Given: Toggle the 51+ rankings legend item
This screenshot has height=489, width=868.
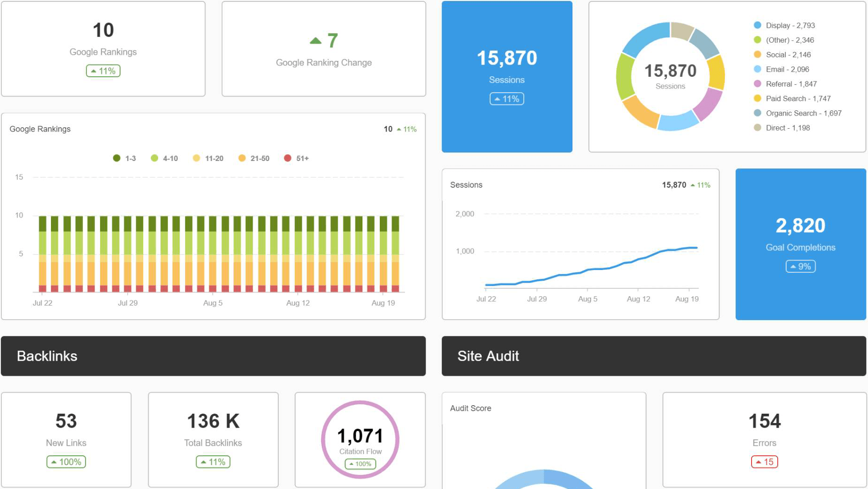Looking at the screenshot, I should (x=296, y=158).
